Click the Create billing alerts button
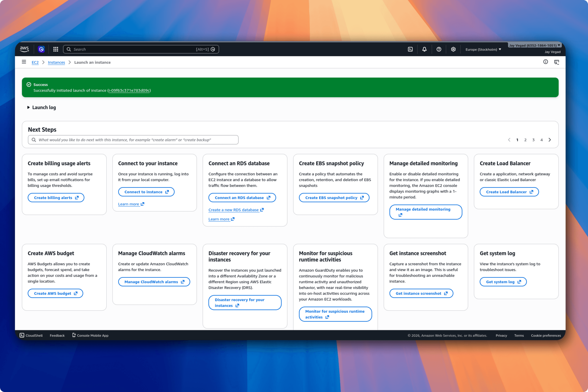 tap(56, 198)
